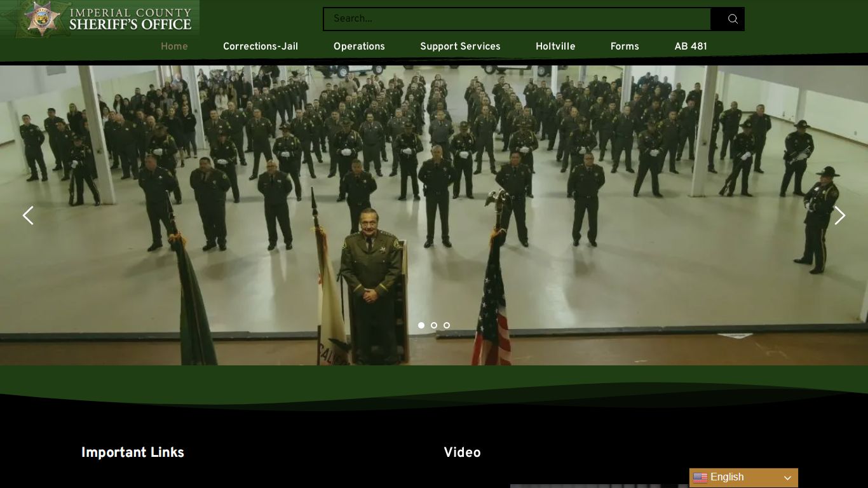The image size is (868, 488).
Task: Go to previous slide arrow
Action: coord(28,215)
